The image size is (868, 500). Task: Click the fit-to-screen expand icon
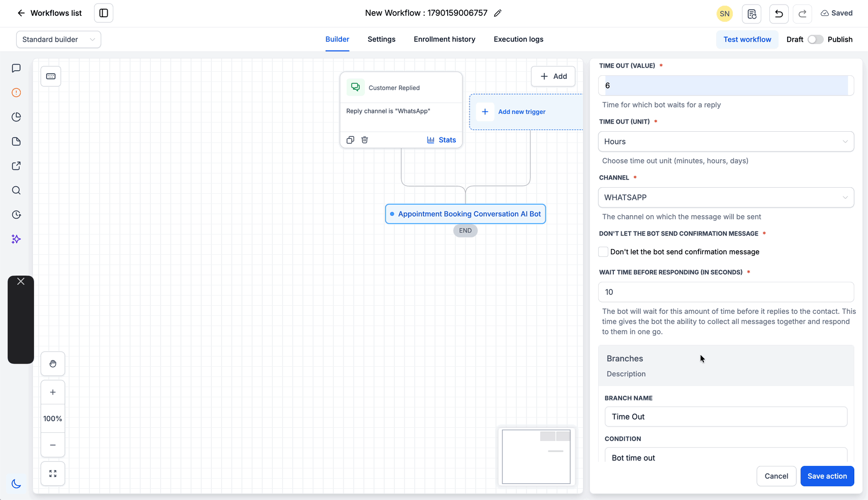point(53,474)
